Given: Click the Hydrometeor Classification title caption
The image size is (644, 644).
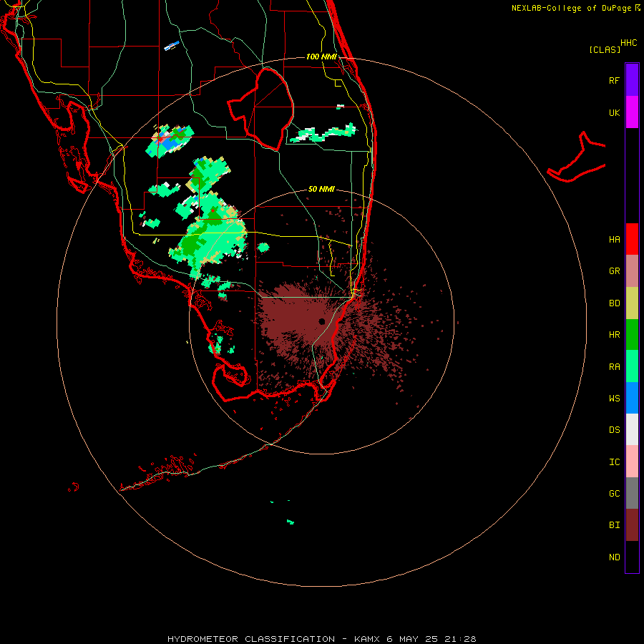Looking at the screenshot, I should [321, 639].
